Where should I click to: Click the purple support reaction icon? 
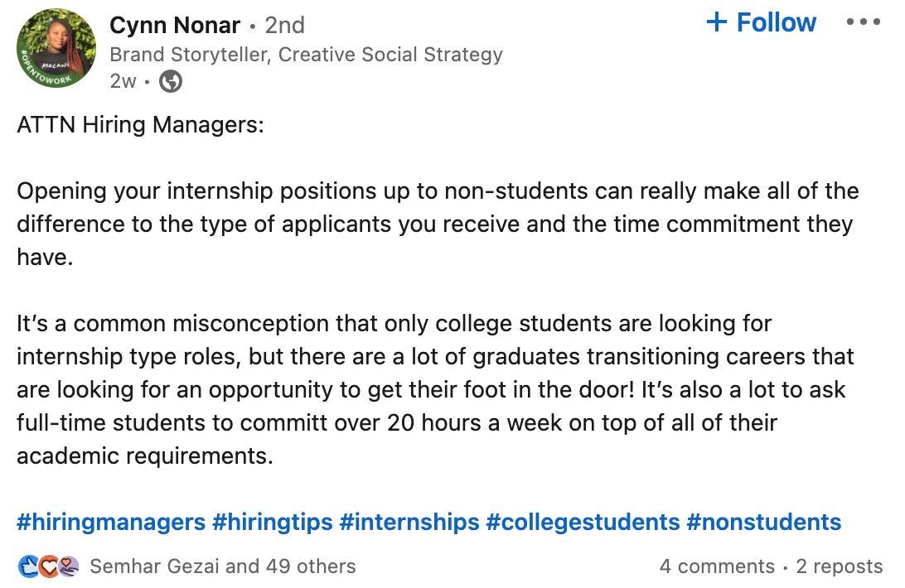point(68,566)
